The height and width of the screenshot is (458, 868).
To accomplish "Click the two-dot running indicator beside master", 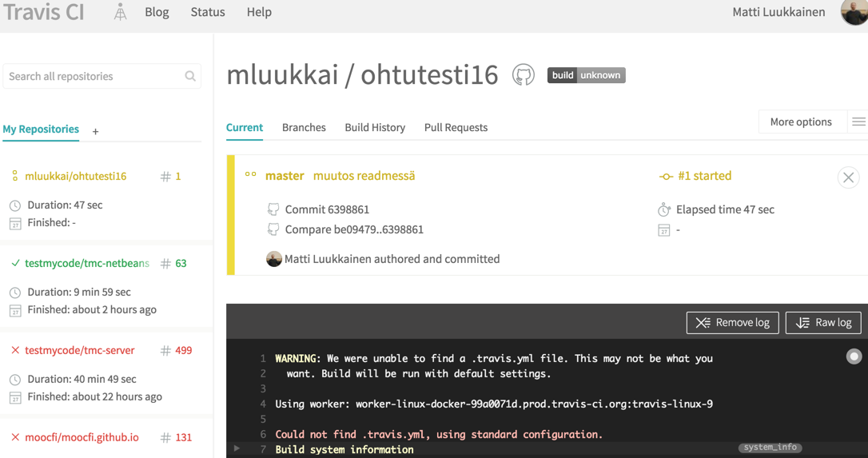I will [x=251, y=174].
